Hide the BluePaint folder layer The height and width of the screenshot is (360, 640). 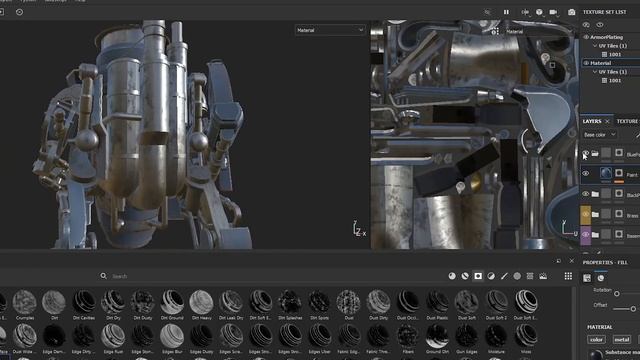[x=585, y=153]
